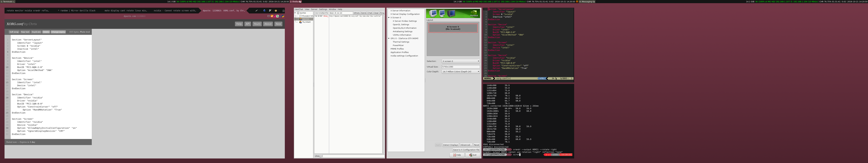The height and width of the screenshot is (163, 868).
Task: Click WhoIs button in HexChat
Action: coord(357,13)
